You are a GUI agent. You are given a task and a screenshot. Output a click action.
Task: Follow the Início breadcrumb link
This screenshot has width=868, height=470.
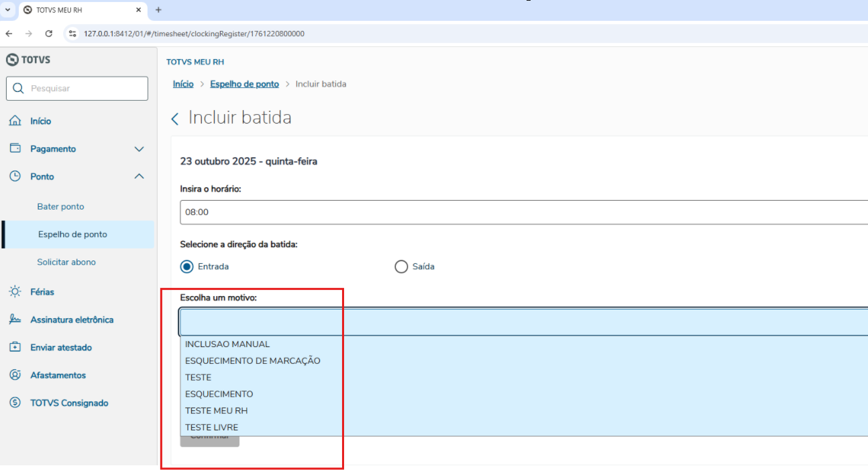click(x=183, y=84)
